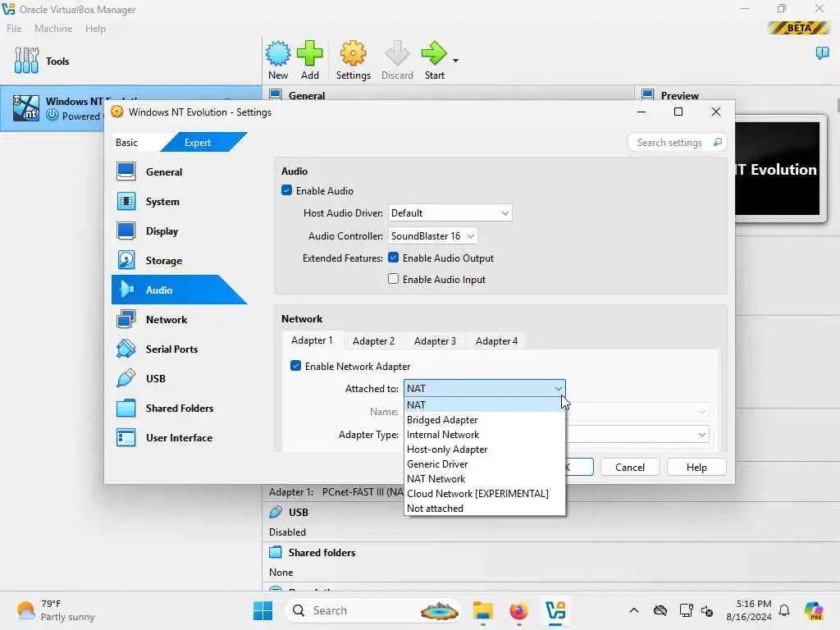Open the User Interface settings category
840x630 pixels.
click(x=179, y=438)
